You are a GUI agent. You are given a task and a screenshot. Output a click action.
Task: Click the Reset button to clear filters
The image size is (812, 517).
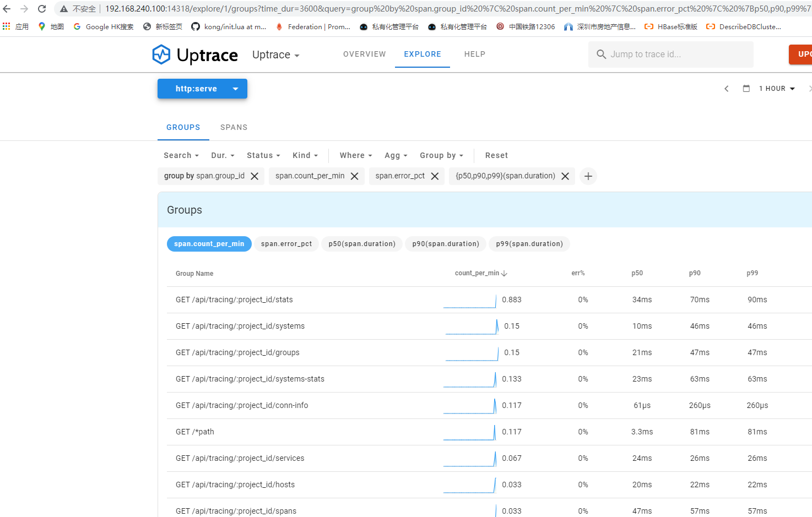coord(496,155)
